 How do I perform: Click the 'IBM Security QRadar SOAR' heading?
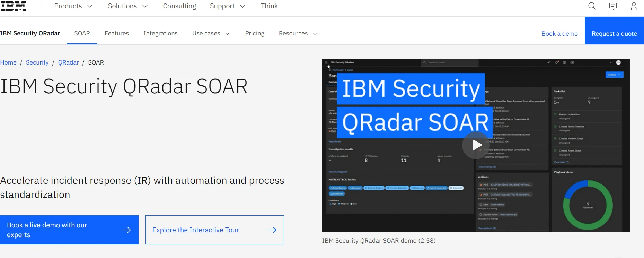coord(124,87)
